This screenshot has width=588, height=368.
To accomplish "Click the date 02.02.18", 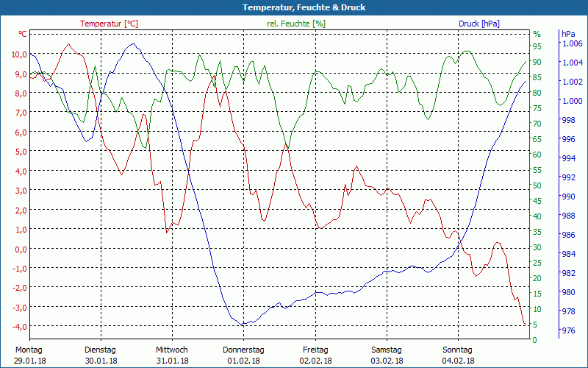I will point(315,361).
